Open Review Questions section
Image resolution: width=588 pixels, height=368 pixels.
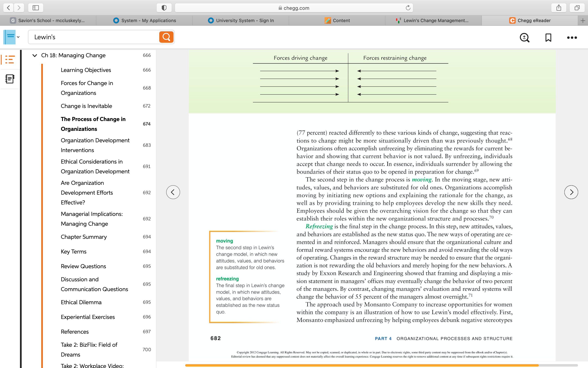coord(83,266)
